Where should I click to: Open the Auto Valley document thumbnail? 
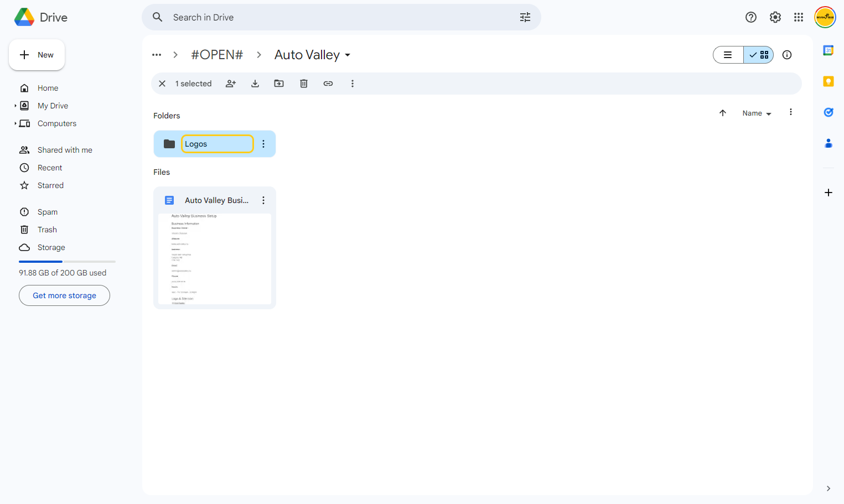tap(215, 259)
